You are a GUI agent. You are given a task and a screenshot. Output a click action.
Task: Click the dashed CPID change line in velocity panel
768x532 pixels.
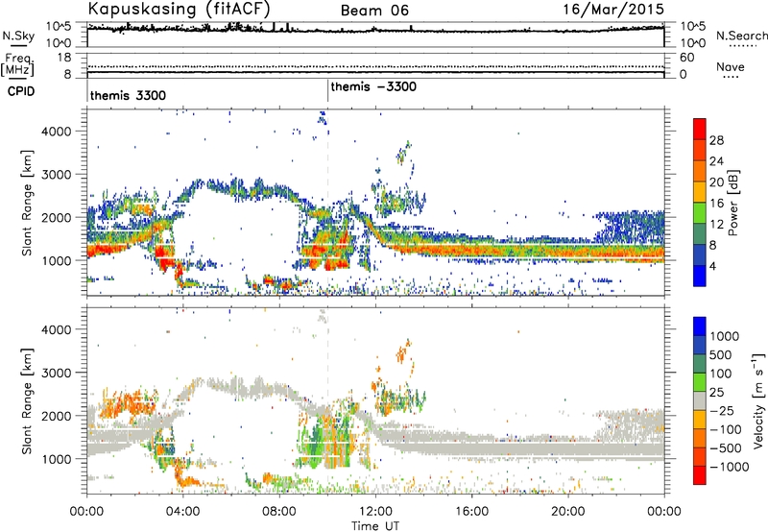pos(327,400)
